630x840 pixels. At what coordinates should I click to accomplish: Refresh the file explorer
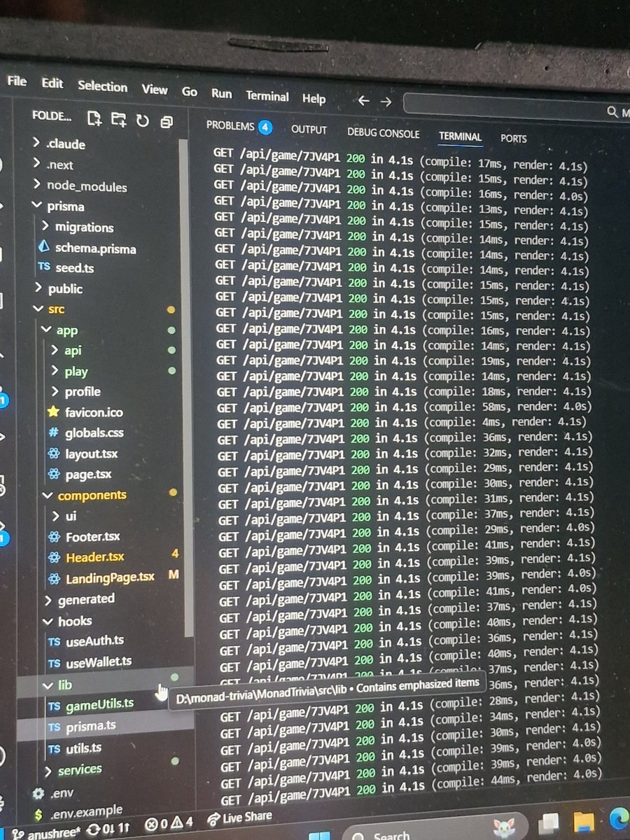pos(143,120)
